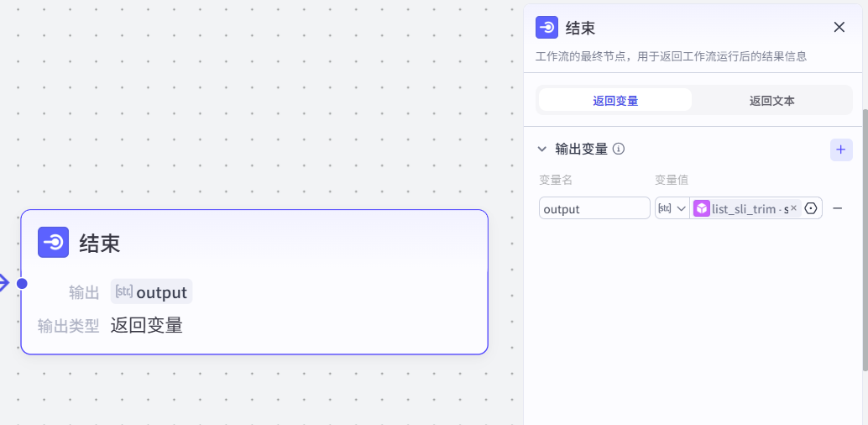The height and width of the screenshot is (425, 868).
Task: Click the 结束 panel title text
Action: [x=581, y=28]
